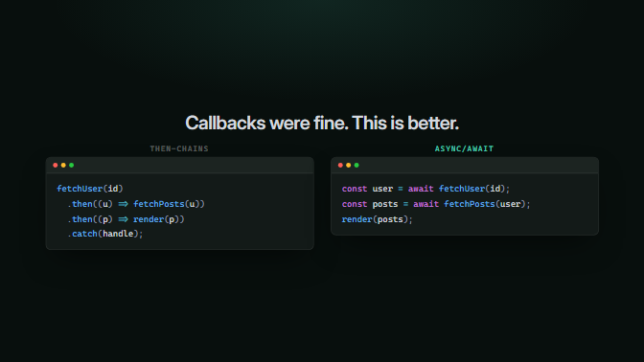Click the red dot in the async/await window

(x=340, y=165)
